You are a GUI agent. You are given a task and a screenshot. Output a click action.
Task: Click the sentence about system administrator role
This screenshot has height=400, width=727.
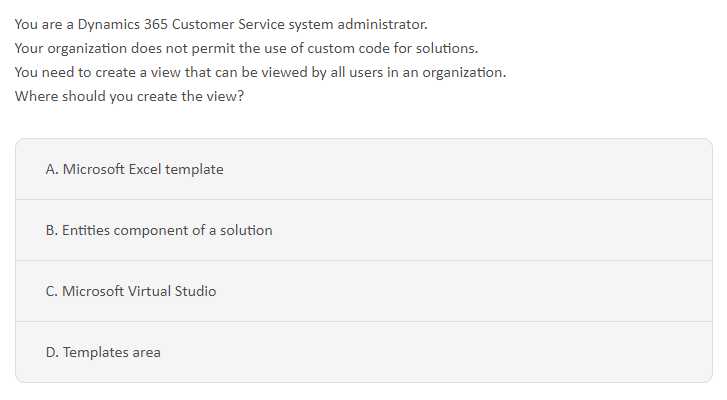click(x=221, y=24)
